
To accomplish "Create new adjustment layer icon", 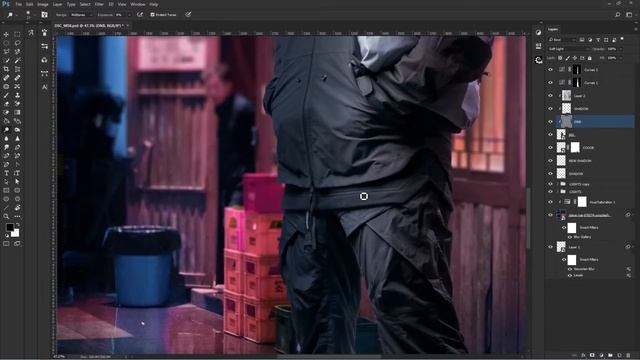I will [601, 355].
